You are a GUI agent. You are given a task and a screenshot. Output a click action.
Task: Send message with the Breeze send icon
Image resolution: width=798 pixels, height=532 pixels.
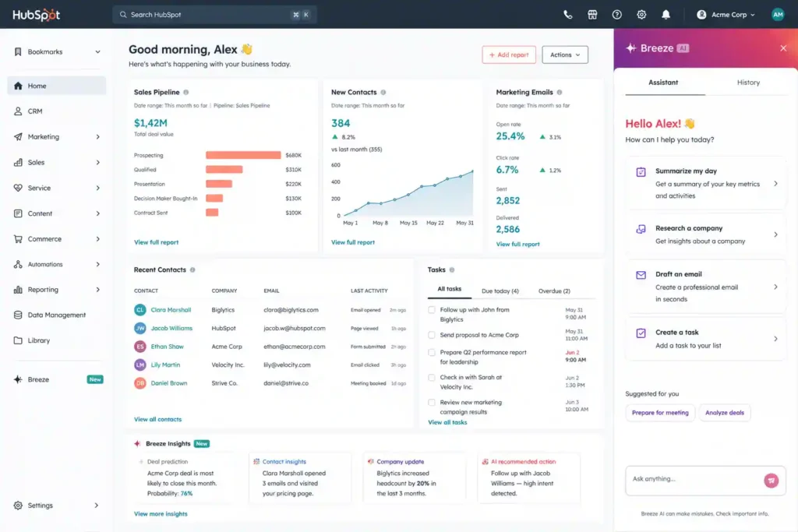pos(771,480)
